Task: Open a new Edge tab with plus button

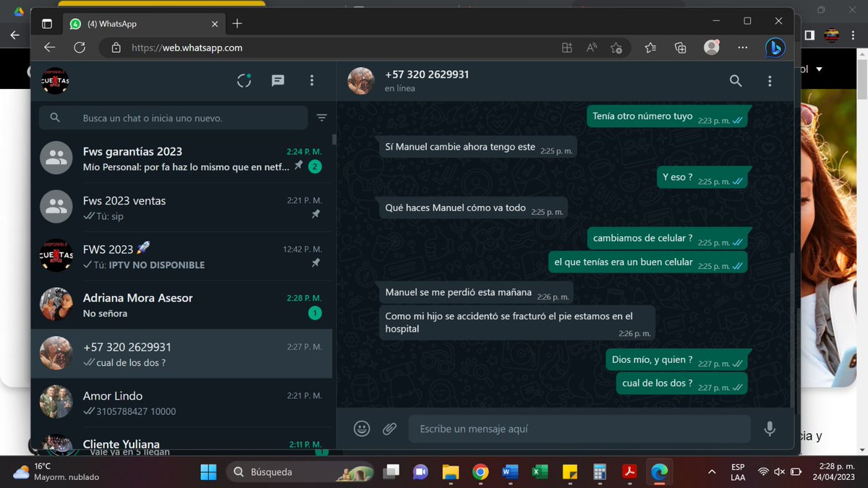Action: tap(237, 24)
